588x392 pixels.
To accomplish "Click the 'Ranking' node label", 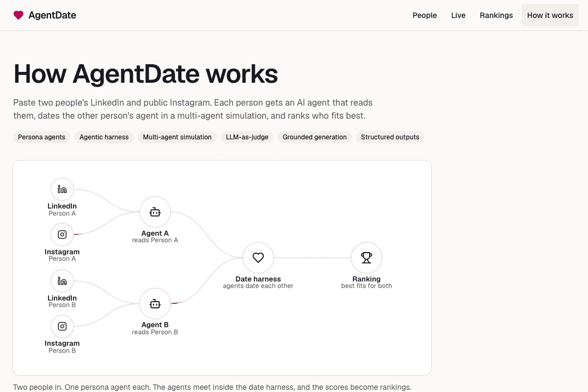I will coord(366,279).
